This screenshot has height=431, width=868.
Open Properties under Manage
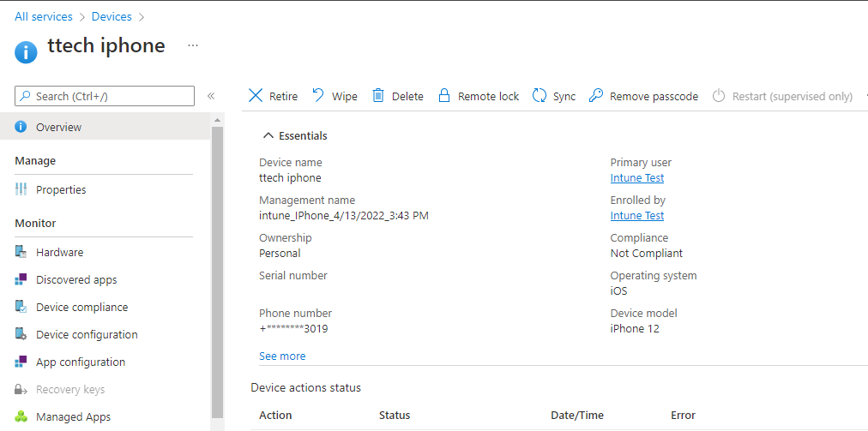click(x=61, y=190)
